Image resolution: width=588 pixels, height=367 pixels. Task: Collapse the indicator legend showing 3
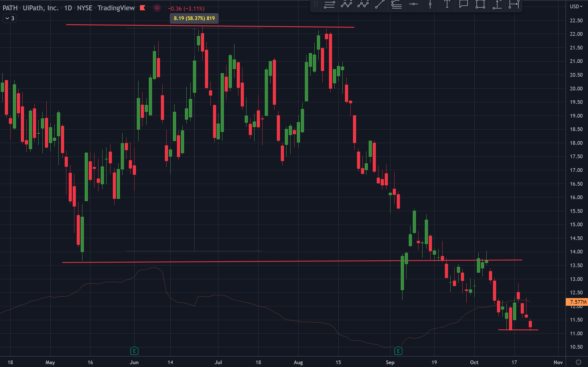coord(9,18)
